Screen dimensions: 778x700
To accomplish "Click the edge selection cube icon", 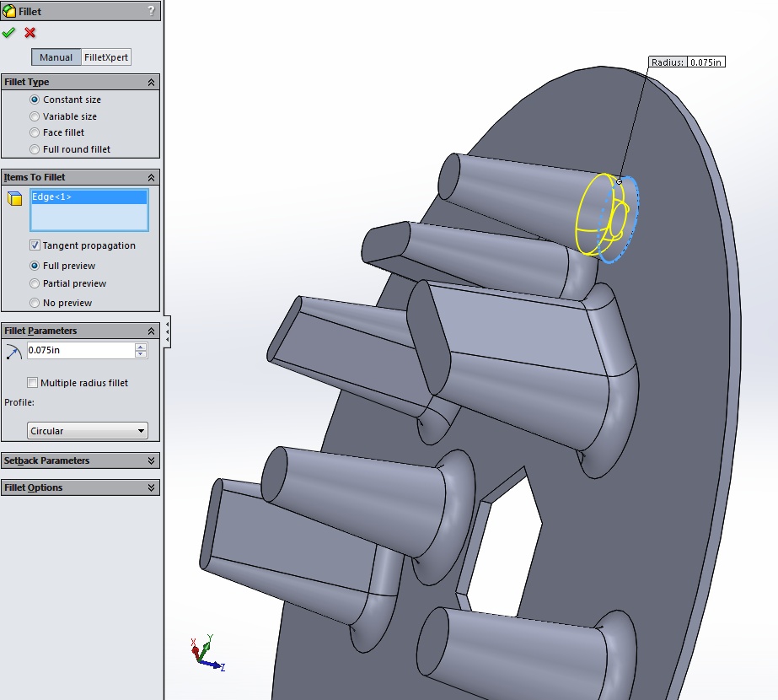I will pos(15,198).
